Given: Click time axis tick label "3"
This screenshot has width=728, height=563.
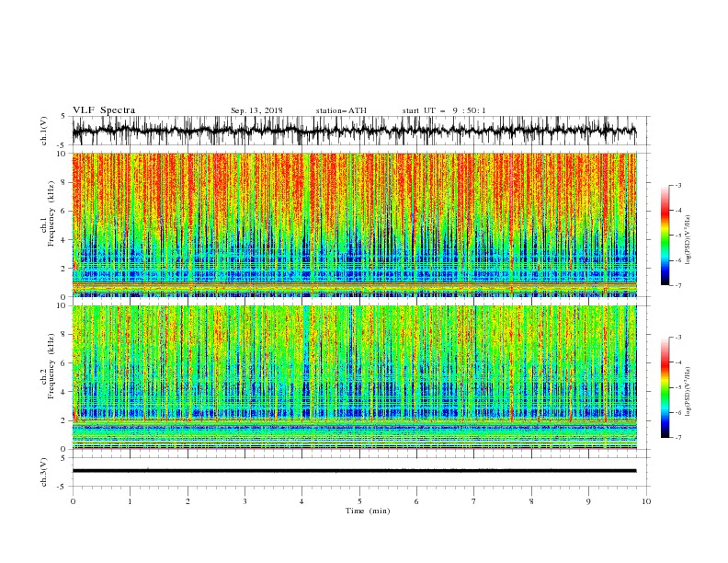Looking at the screenshot, I should [x=245, y=501].
